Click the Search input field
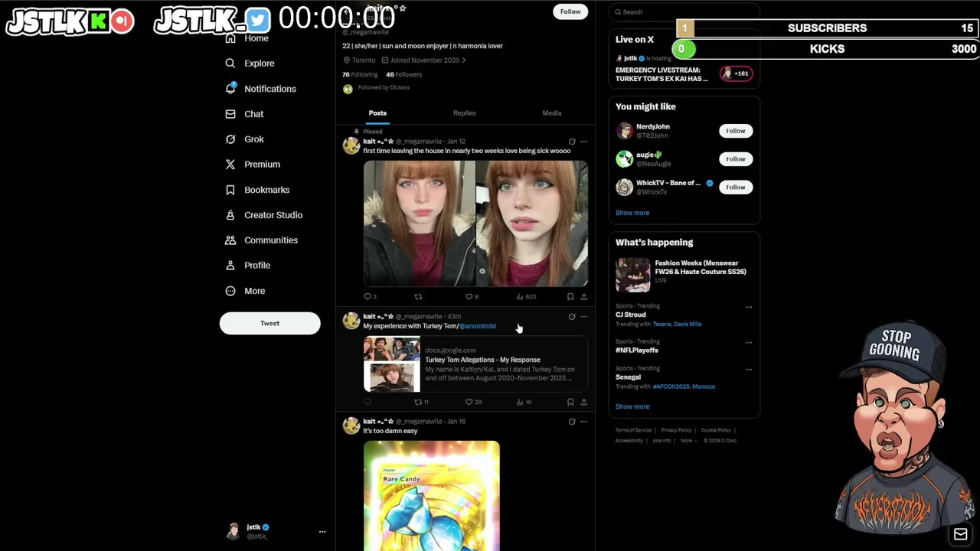 (684, 11)
